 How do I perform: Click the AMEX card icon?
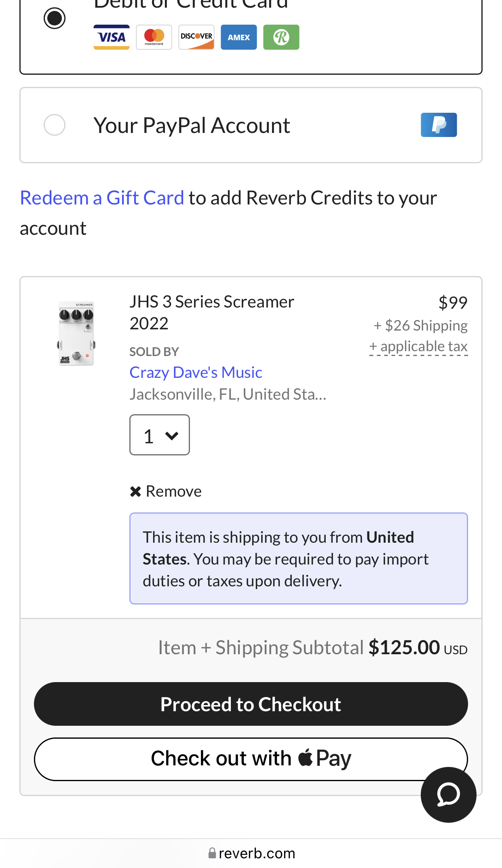pyautogui.click(x=239, y=37)
